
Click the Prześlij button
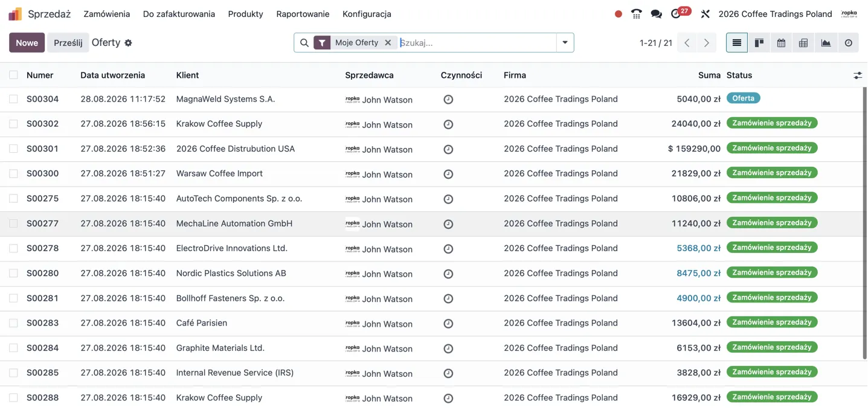(68, 43)
